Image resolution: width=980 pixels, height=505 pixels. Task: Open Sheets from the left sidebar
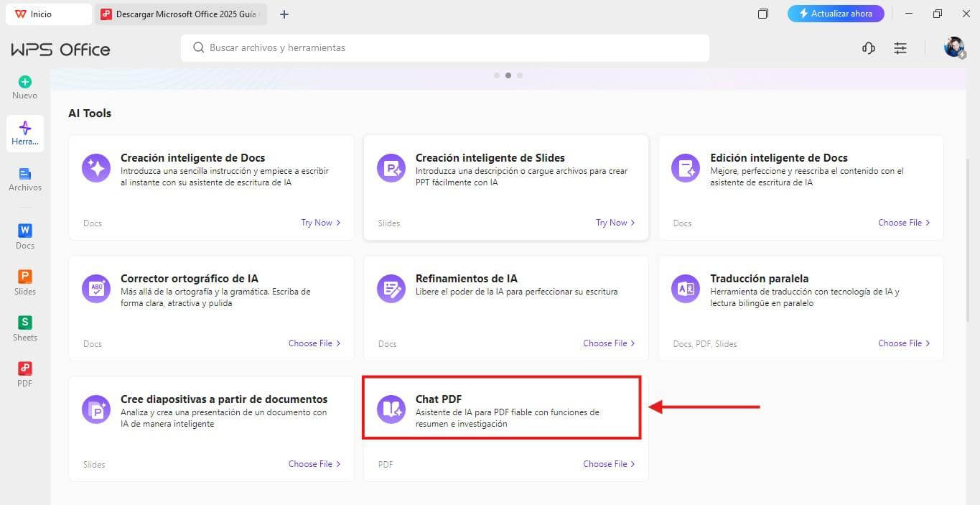tap(25, 323)
